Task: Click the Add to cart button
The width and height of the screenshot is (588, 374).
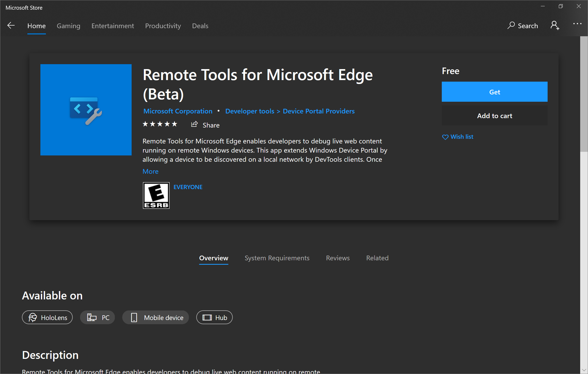Action: [495, 115]
